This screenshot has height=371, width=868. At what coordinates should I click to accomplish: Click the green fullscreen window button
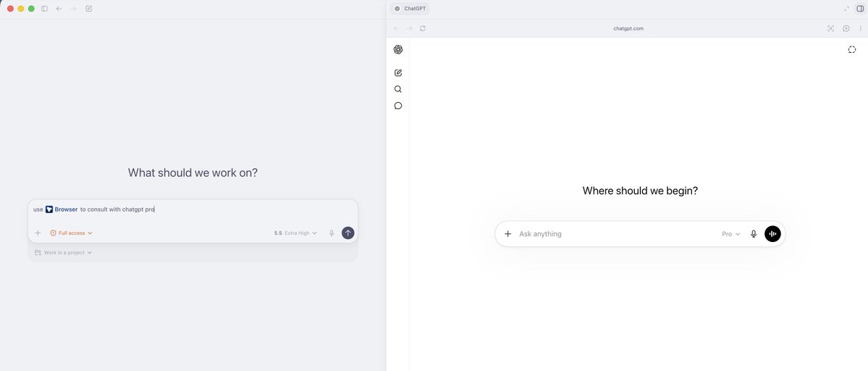[32, 9]
